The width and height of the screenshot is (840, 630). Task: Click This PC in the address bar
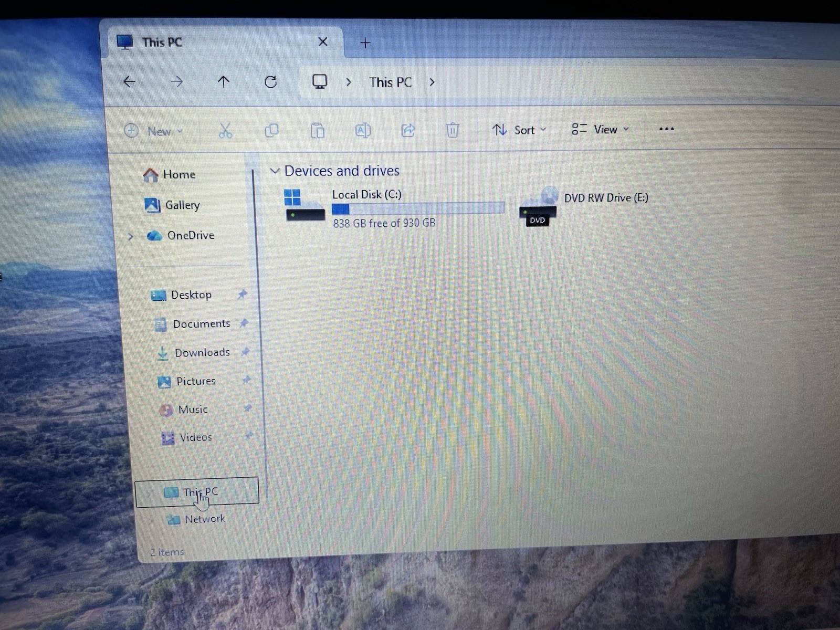(x=390, y=82)
